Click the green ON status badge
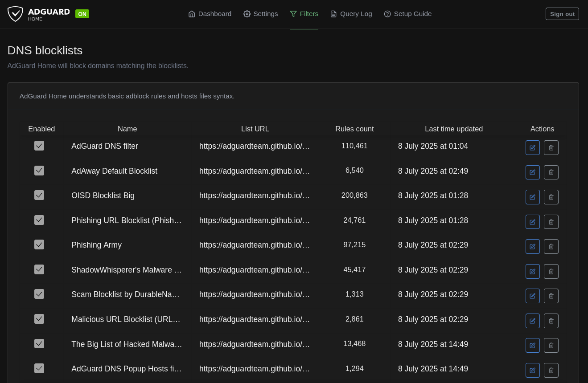 (x=82, y=14)
